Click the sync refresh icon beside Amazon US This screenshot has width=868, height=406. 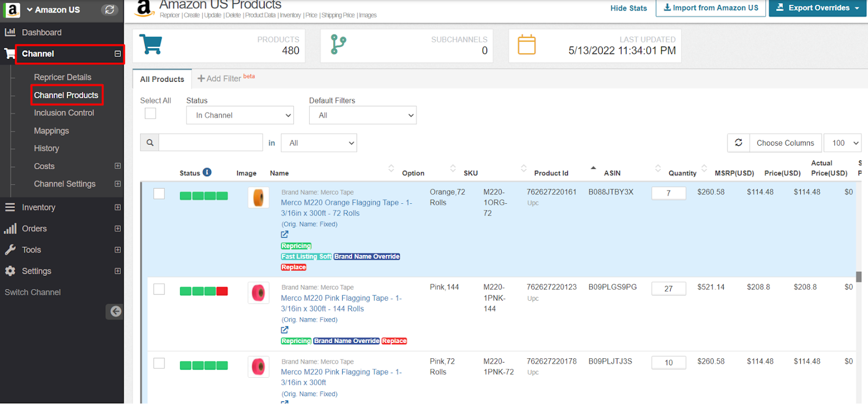coord(110,10)
